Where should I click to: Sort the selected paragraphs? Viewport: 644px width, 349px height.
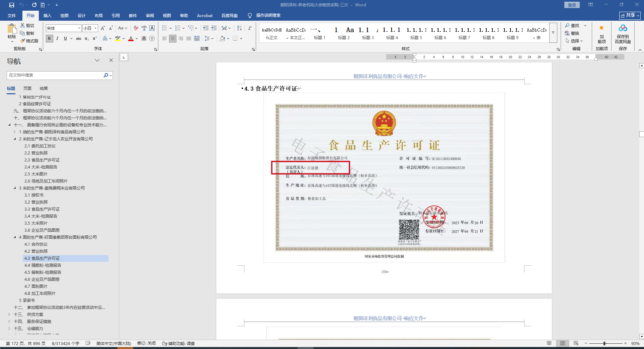click(x=239, y=28)
